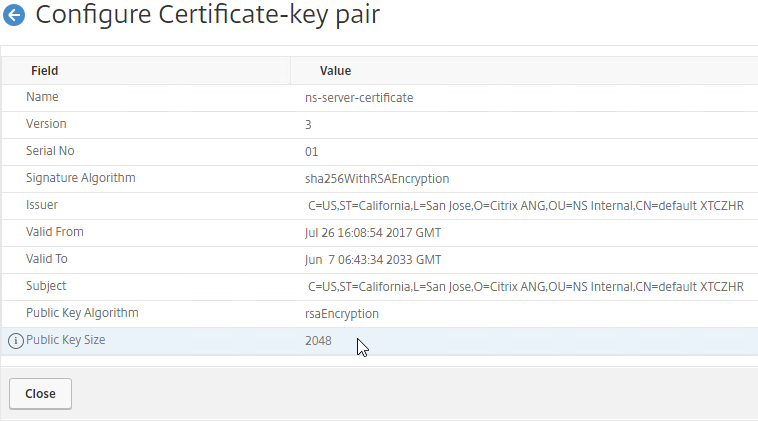This screenshot has width=758, height=421.
Task: Select the Valid To label
Action: (47, 259)
